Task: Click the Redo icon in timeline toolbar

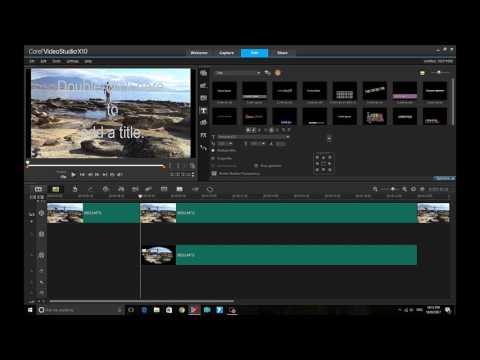Action: coord(90,189)
